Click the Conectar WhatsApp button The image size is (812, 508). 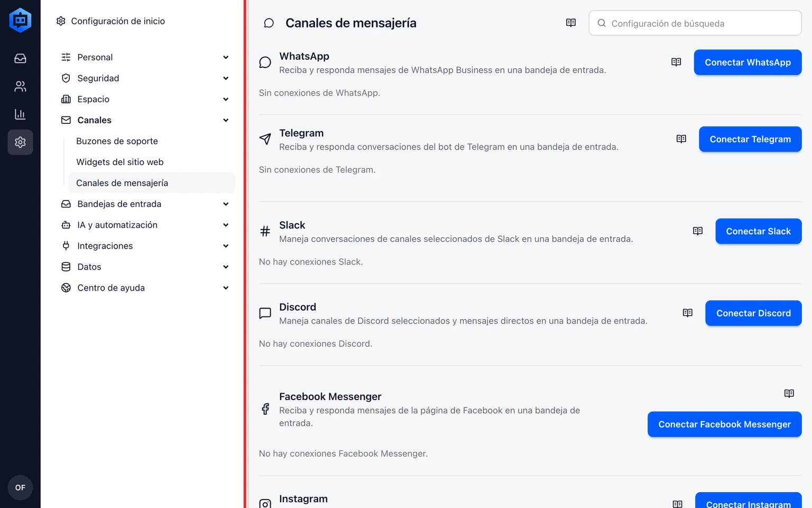point(748,62)
